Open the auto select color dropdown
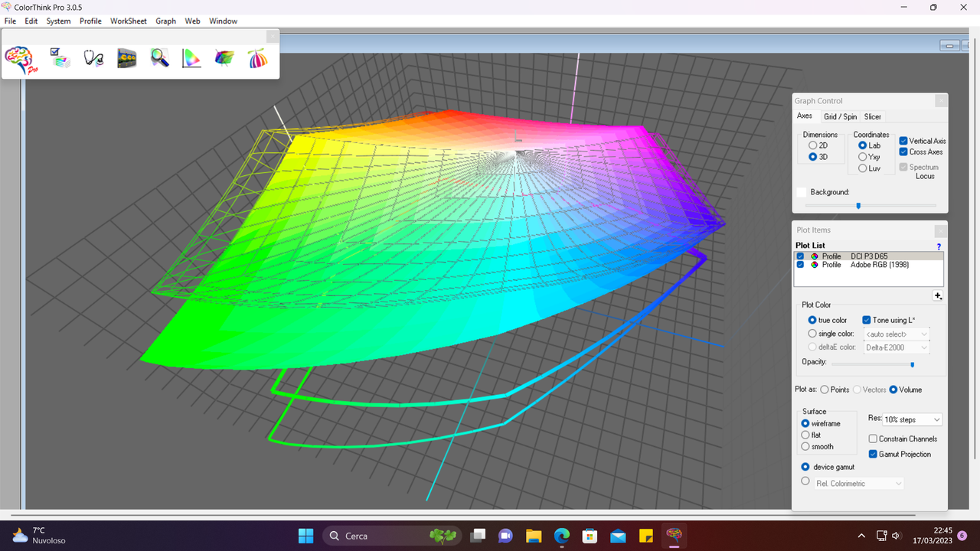The image size is (980, 551). coord(923,333)
